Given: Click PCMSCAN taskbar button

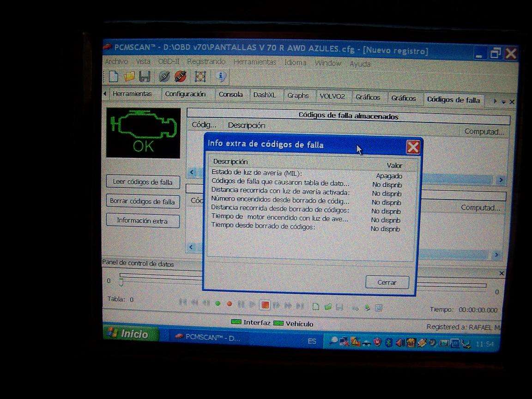Looking at the screenshot, I should (208, 338).
